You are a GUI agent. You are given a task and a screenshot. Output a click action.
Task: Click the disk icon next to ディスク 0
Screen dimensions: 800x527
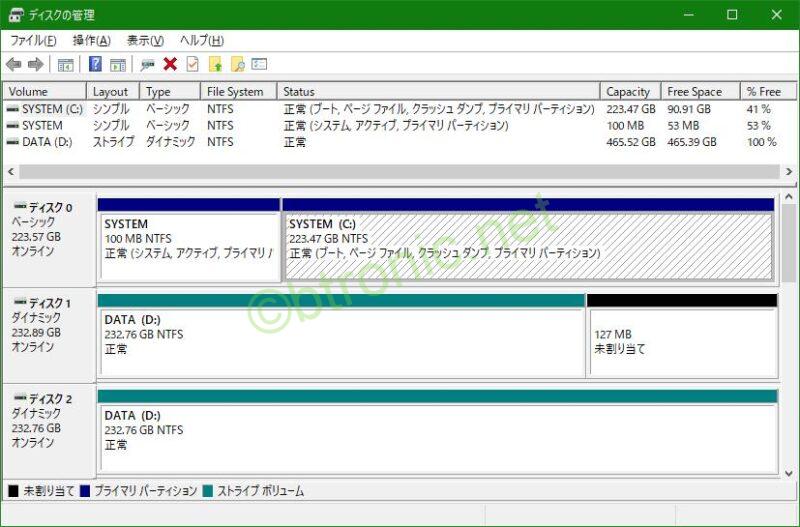click(20, 207)
